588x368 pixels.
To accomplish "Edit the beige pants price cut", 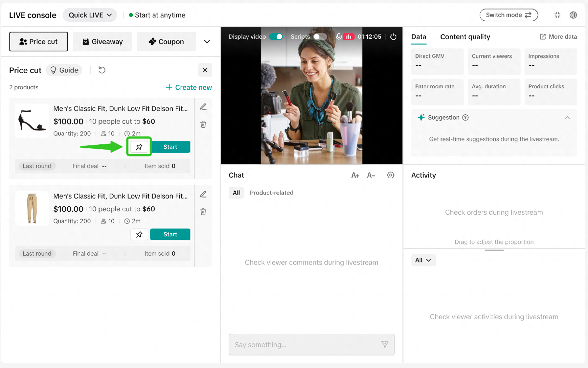I will click(x=203, y=194).
